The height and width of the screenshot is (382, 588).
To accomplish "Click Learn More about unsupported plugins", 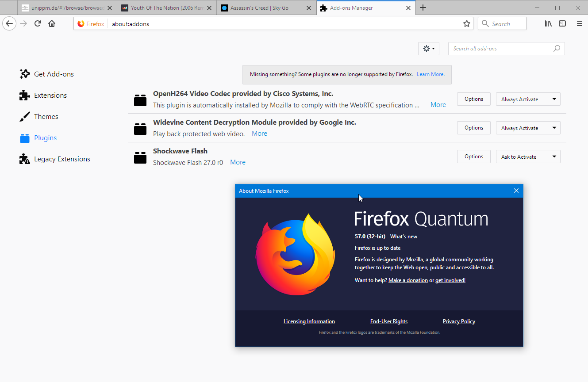I will [x=430, y=74].
